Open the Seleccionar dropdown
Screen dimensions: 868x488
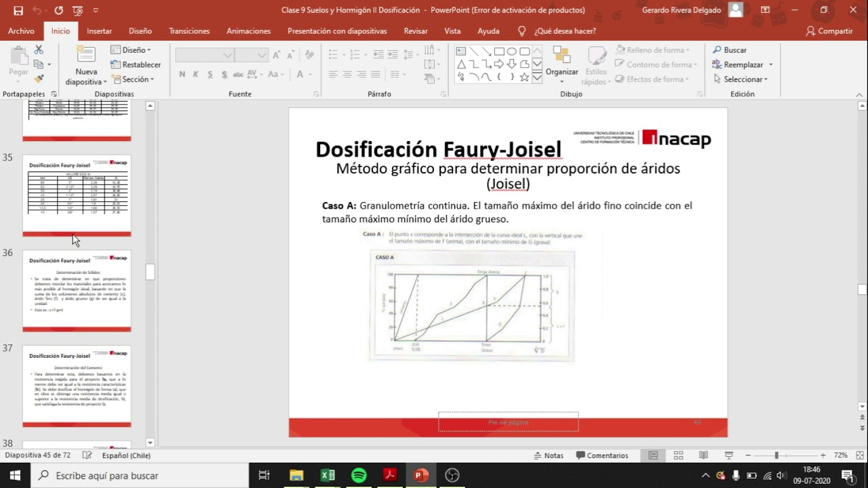click(x=740, y=79)
